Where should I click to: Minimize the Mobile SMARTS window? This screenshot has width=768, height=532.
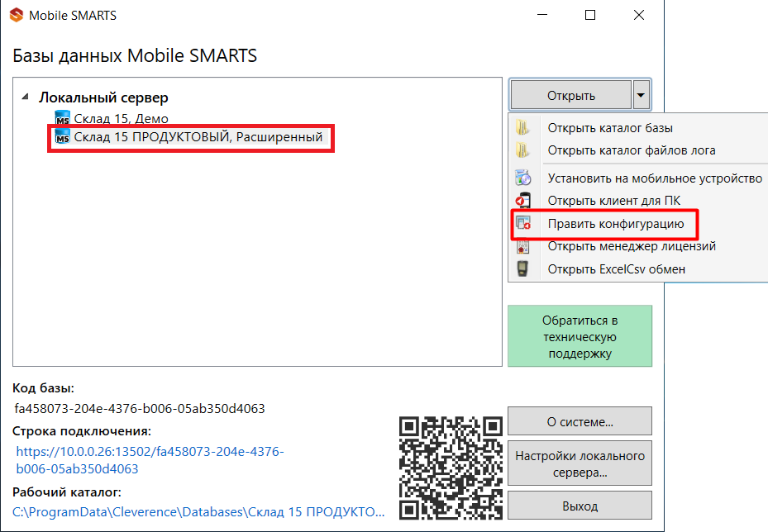coord(542,15)
